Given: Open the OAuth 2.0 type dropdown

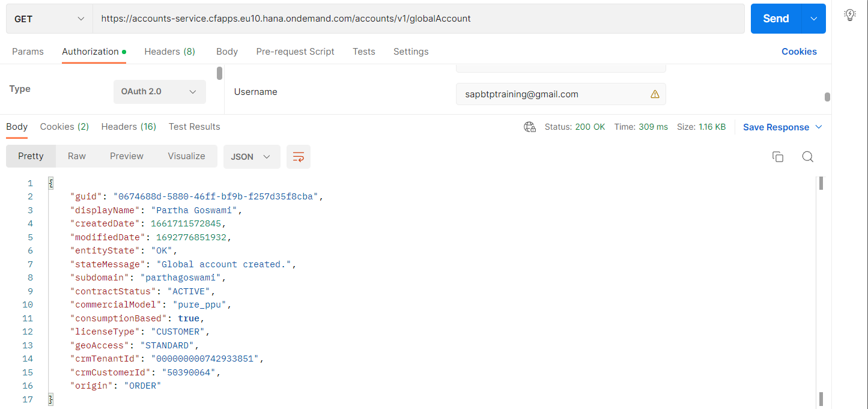Looking at the screenshot, I should tap(159, 92).
